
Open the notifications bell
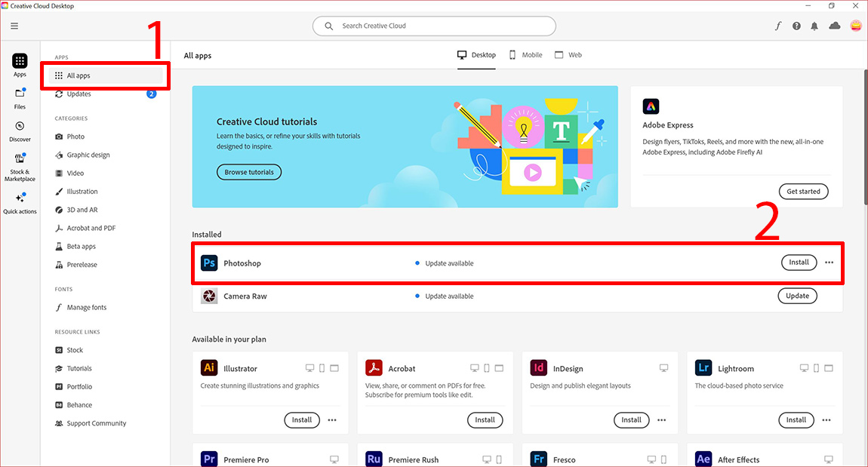(814, 26)
